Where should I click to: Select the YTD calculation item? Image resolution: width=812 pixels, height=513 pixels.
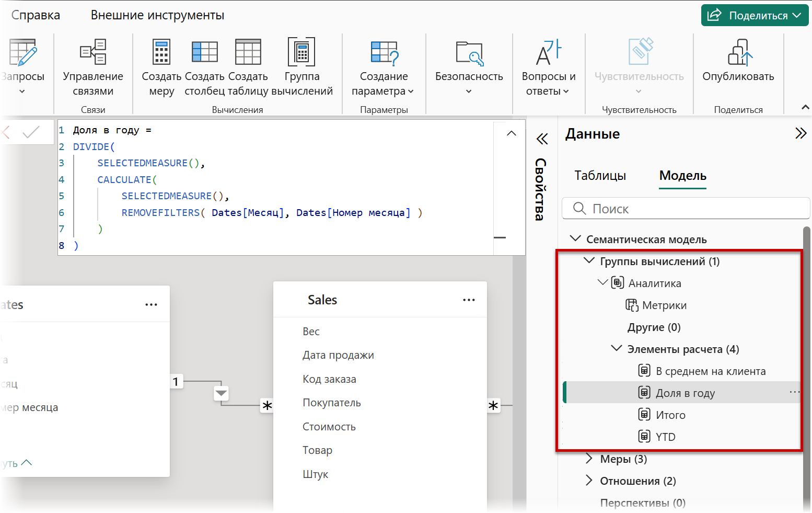[x=665, y=437]
